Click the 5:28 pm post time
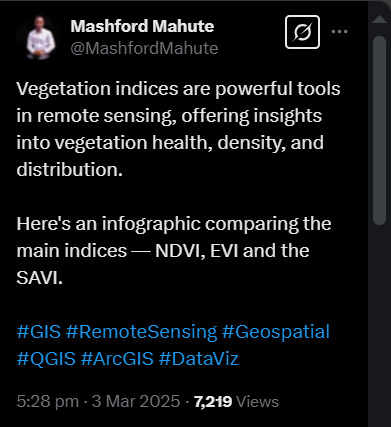Screen dimensions: 391x427 pyautogui.click(x=47, y=401)
